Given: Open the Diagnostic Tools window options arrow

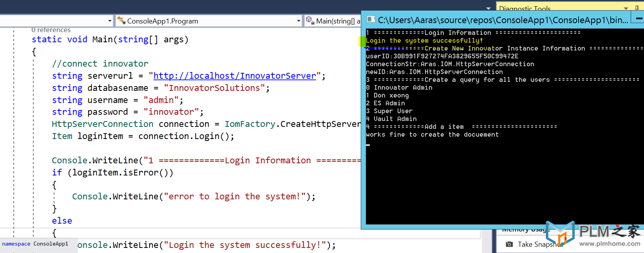Looking at the screenshot, I should coord(626,8).
